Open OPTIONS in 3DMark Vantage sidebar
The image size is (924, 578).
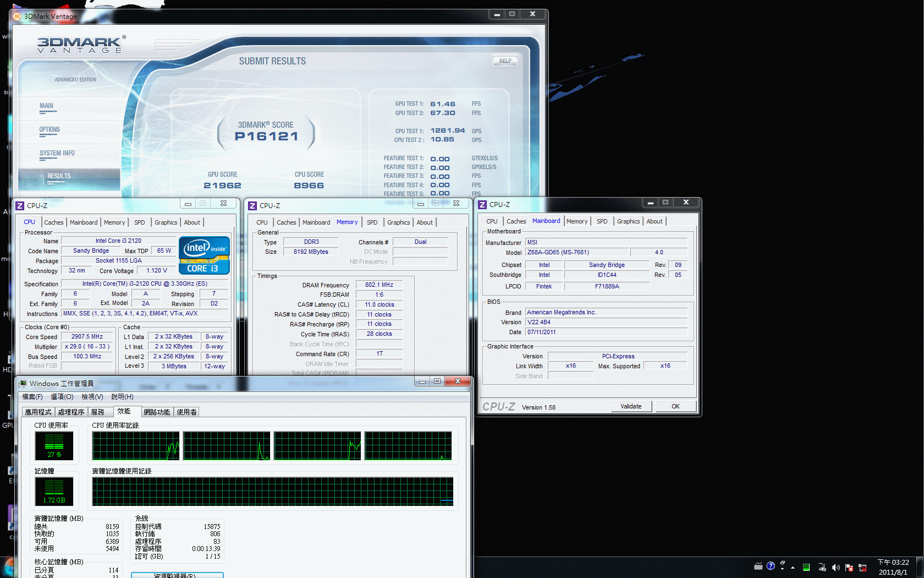(x=50, y=130)
